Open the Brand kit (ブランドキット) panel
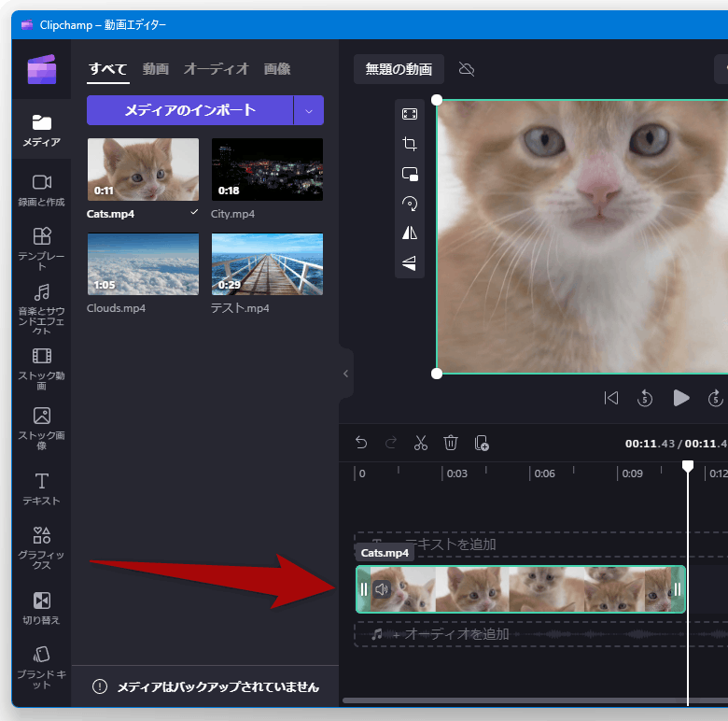The width and height of the screenshot is (728, 721). click(41, 667)
